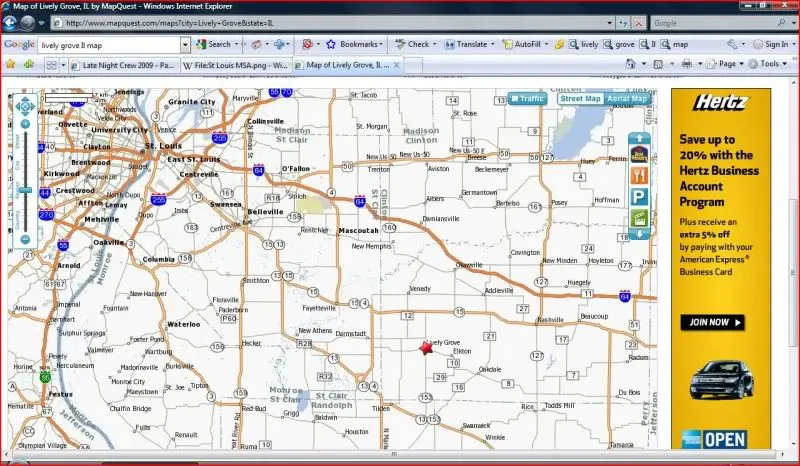Click the map zoom level slider handle
This screenshot has width=800, height=466.
(x=25, y=190)
